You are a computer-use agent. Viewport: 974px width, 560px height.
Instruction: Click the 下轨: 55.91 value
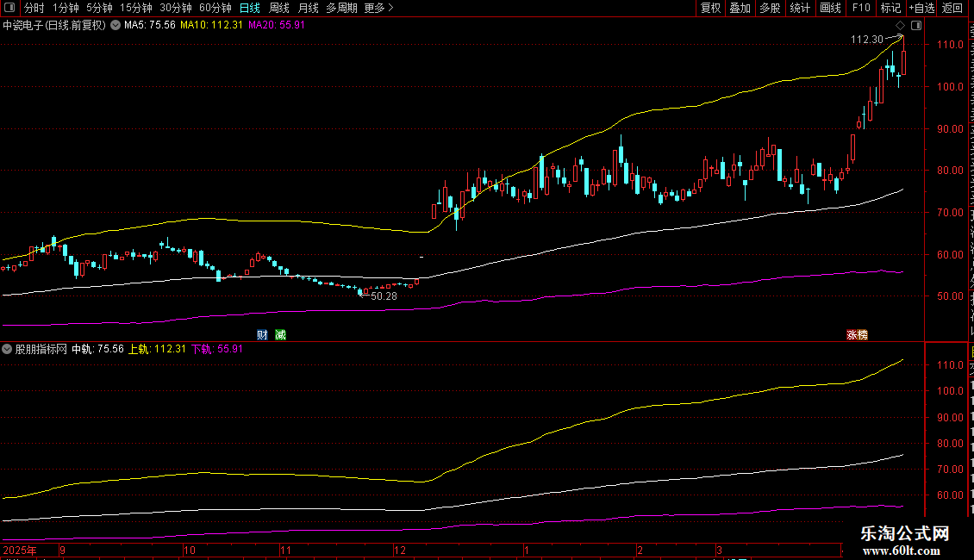(217, 349)
